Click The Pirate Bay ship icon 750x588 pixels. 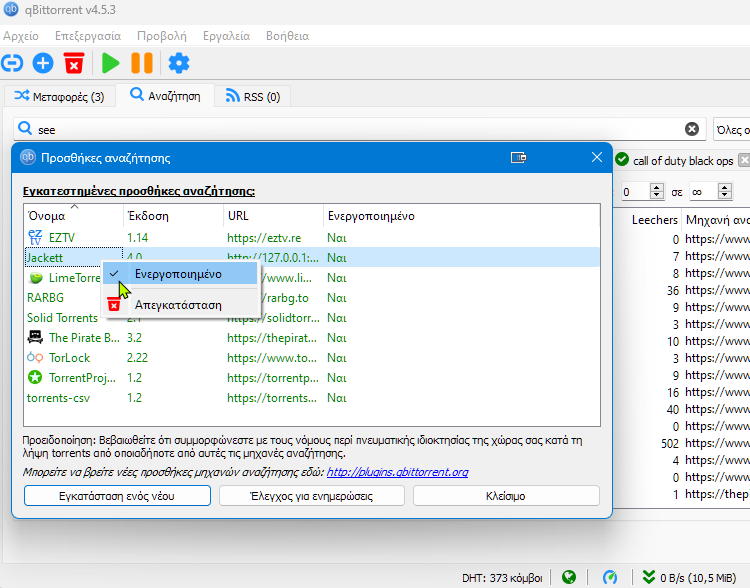(x=35, y=337)
